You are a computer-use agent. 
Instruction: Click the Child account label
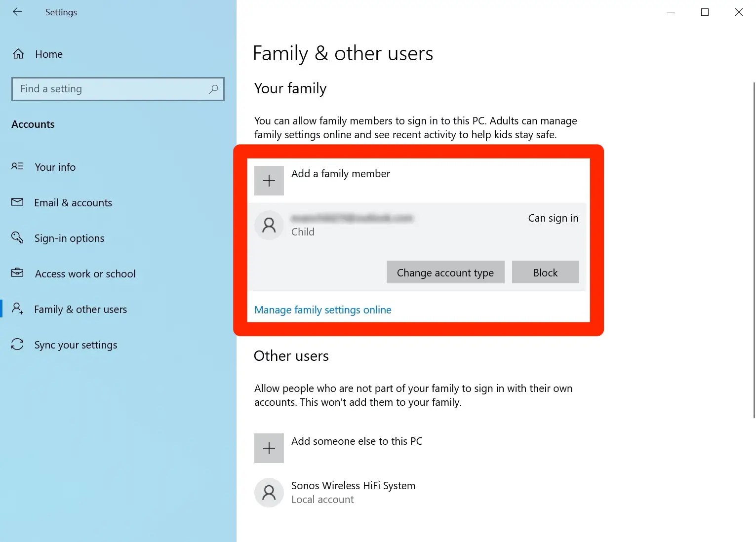coord(303,232)
